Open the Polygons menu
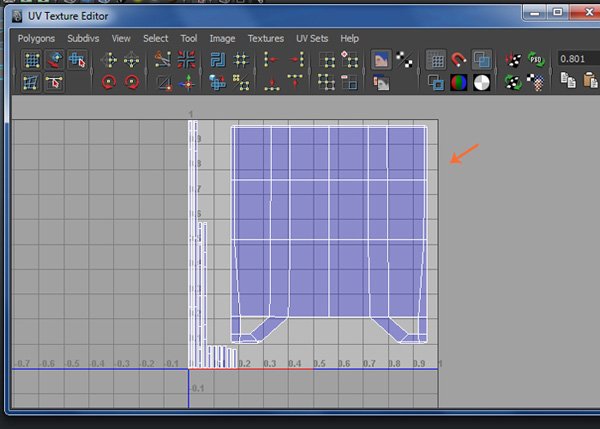 tap(36, 38)
